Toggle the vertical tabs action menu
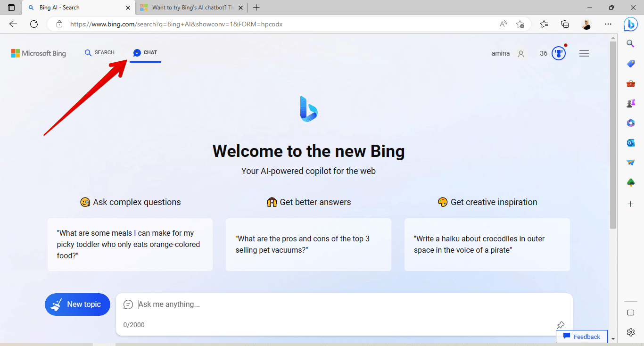The image size is (644, 346). click(x=11, y=8)
